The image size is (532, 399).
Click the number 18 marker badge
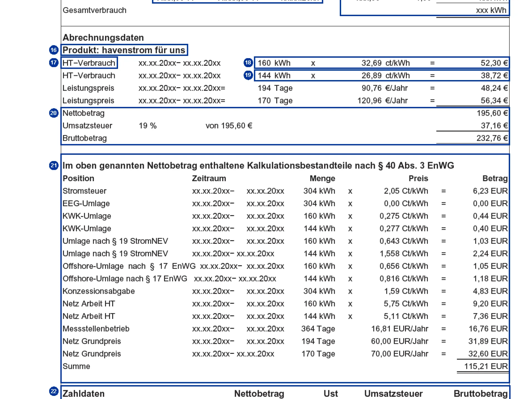click(248, 63)
